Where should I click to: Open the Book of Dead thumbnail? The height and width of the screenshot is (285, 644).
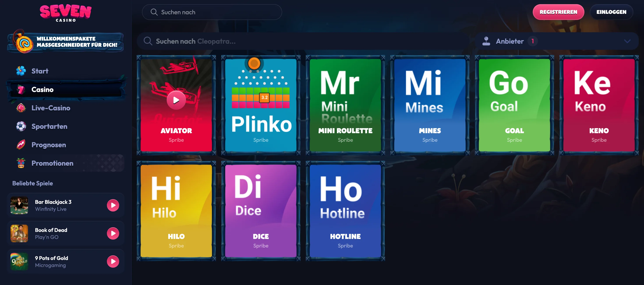pos(19,233)
